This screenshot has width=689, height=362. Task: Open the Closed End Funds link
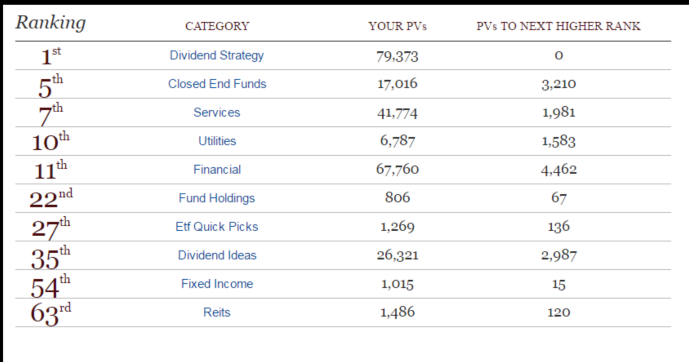(x=217, y=84)
